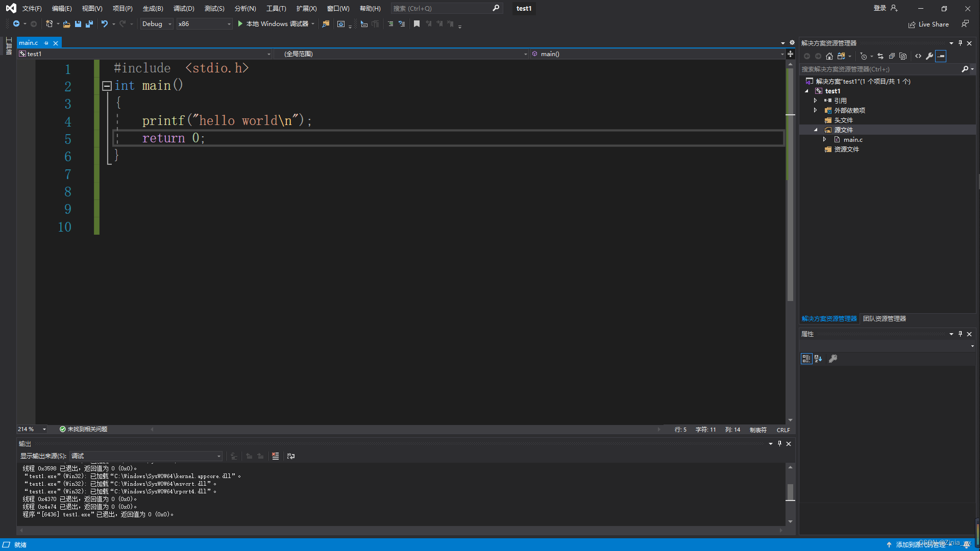
Task: Open the 调试(D) menu
Action: pos(184,8)
